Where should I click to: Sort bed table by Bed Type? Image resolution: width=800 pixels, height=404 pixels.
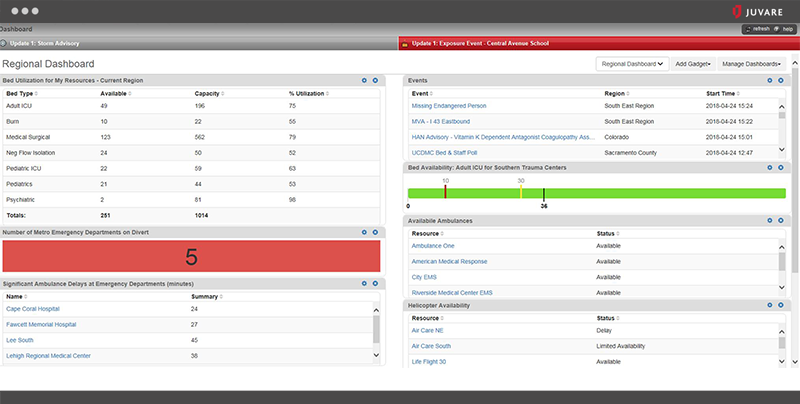(22, 94)
